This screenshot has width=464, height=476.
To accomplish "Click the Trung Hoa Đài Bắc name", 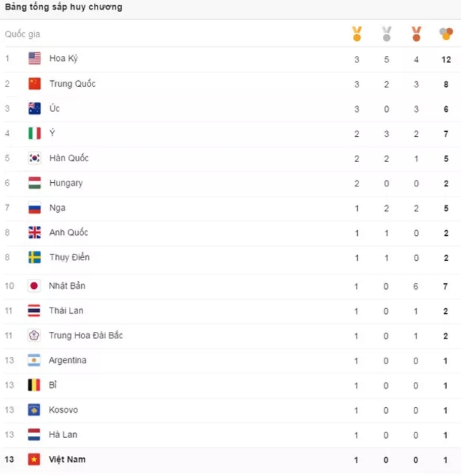I will [85, 335].
